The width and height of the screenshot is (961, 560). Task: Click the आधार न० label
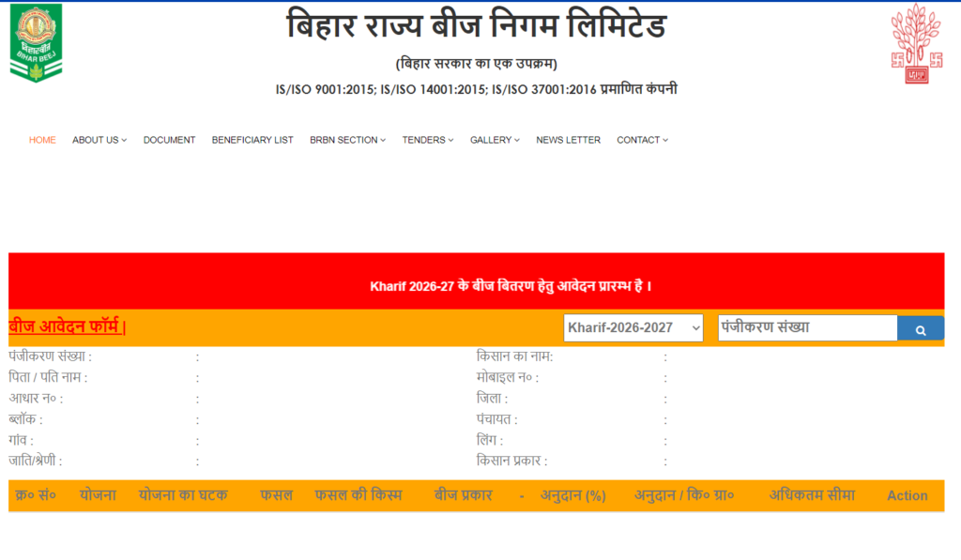click(36, 399)
